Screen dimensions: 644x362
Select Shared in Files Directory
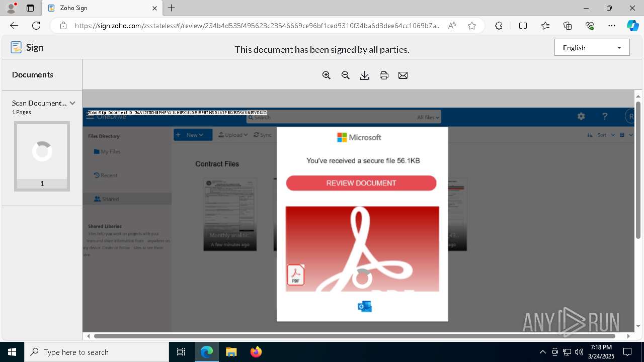127,199
